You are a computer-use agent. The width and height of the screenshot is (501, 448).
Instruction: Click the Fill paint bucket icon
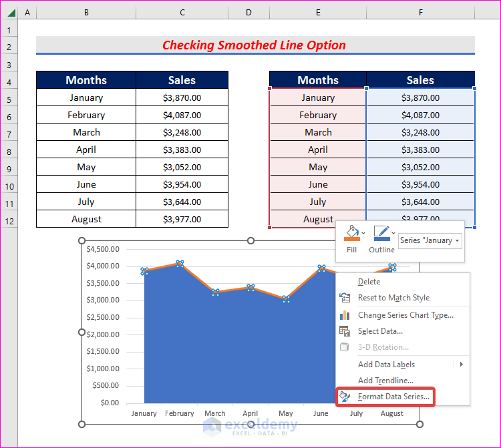352,233
